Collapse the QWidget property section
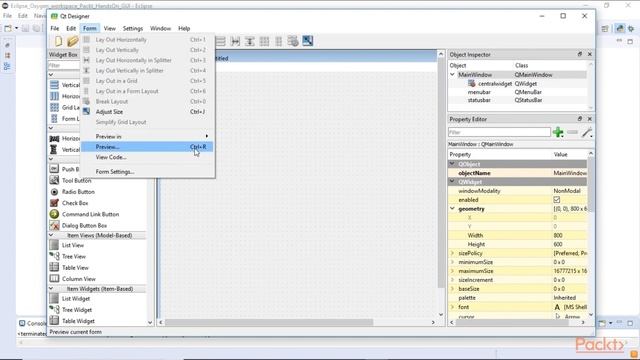Screen dimensions: 640x360 click(x=452, y=182)
